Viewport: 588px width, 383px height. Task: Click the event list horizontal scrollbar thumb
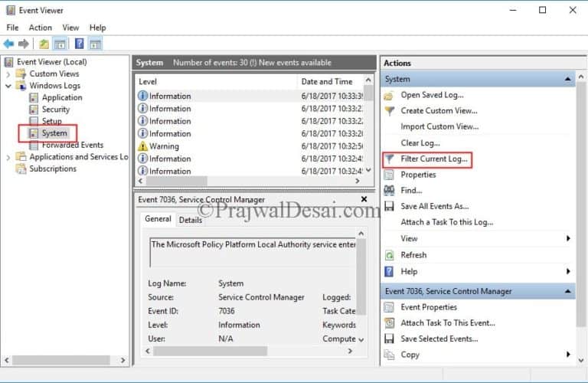(x=176, y=182)
